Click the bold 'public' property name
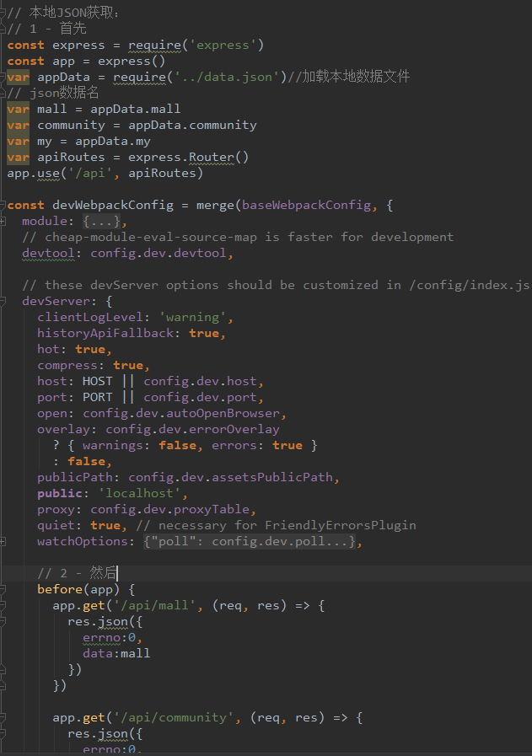 [60, 493]
